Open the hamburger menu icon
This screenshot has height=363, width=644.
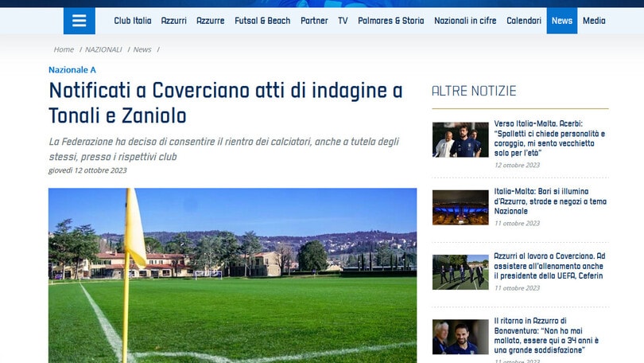click(x=79, y=21)
